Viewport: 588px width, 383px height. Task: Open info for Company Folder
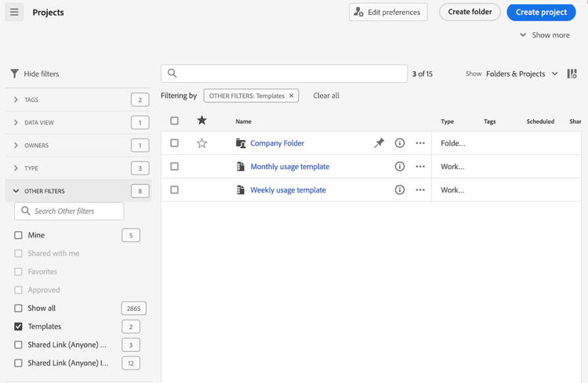pyautogui.click(x=400, y=143)
